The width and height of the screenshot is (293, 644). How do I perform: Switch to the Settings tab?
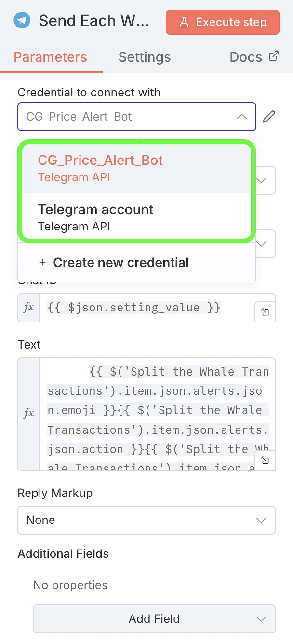point(145,57)
